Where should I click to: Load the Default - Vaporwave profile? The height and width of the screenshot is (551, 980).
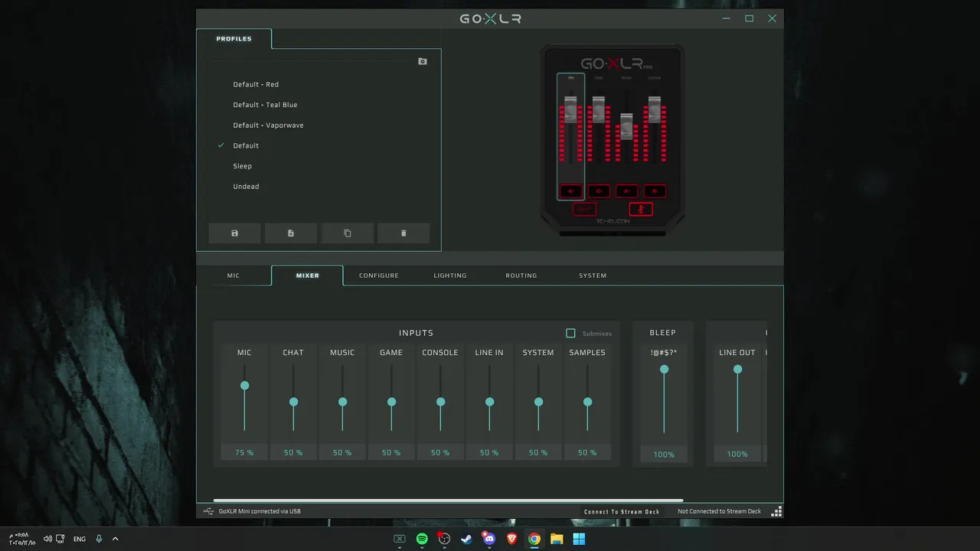coord(268,126)
